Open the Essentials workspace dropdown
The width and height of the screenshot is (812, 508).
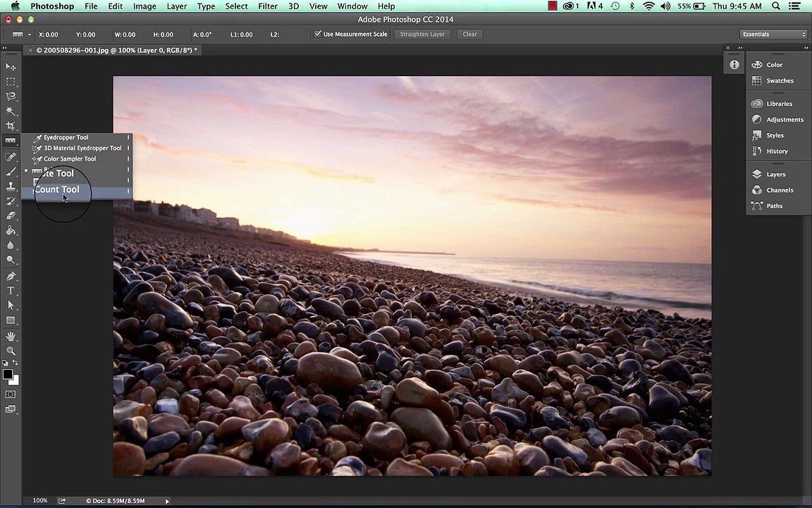coord(773,34)
